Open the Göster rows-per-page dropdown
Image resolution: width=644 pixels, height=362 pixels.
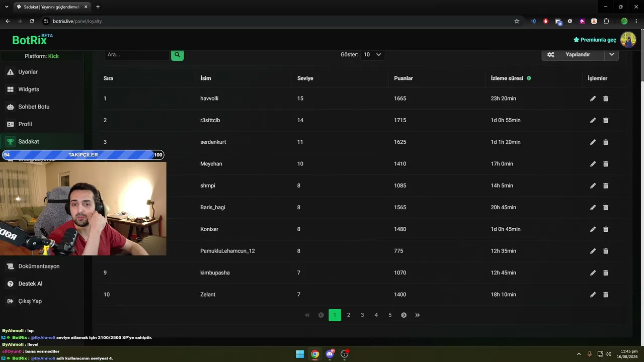(372, 55)
